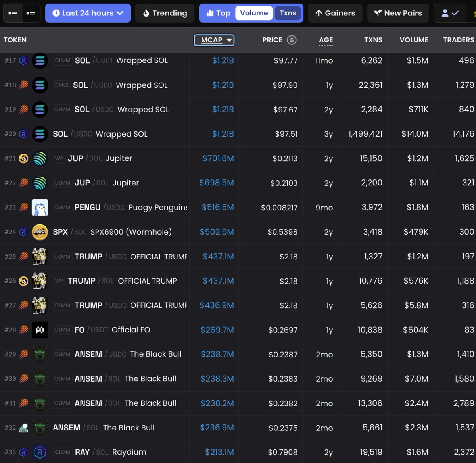
Task: Click Raydium DEX icon in row #20
Action: [23, 134]
